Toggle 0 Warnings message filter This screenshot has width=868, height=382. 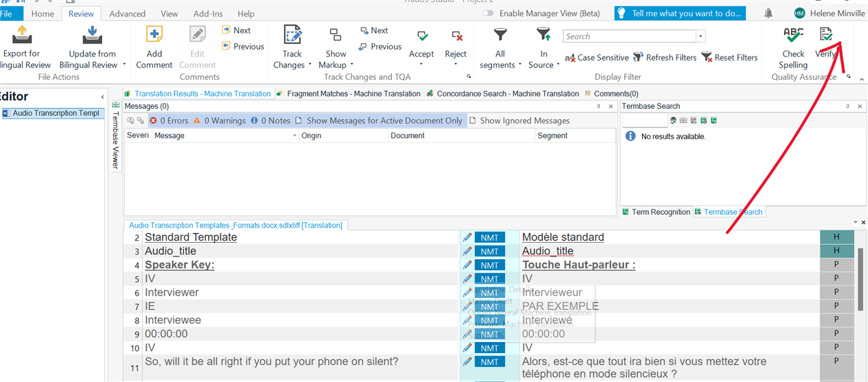[219, 121]
